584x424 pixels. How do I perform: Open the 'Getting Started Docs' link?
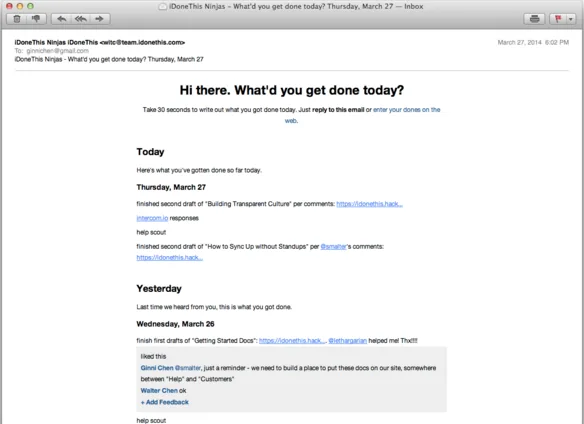click(292, 341)
